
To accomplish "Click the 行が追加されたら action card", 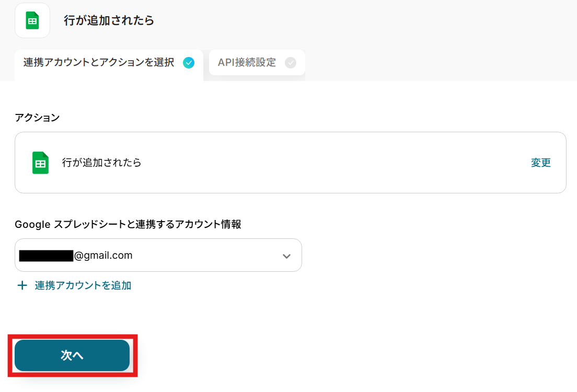I will coord(291,163).
